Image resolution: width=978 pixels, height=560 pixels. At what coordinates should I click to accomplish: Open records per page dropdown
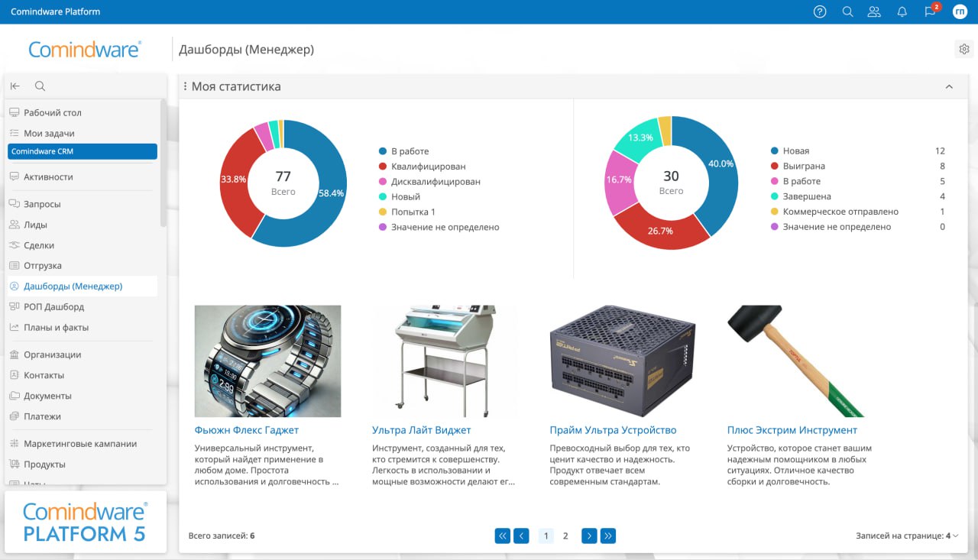(907, 536)
